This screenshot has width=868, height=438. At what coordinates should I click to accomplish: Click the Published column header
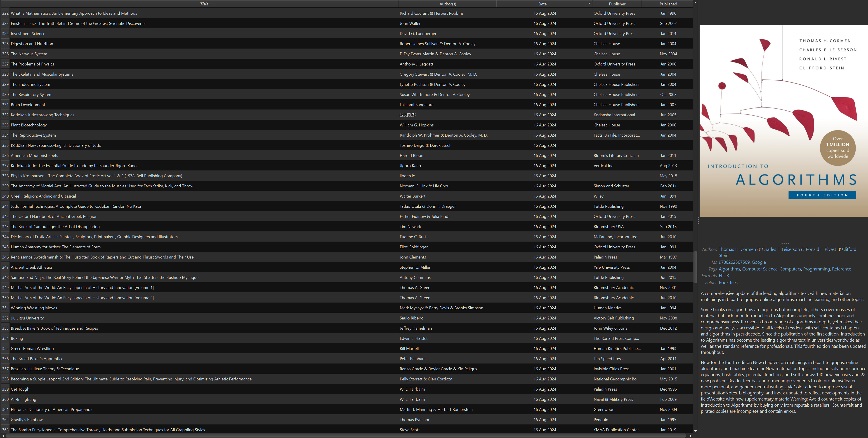[x=668, y=4]
